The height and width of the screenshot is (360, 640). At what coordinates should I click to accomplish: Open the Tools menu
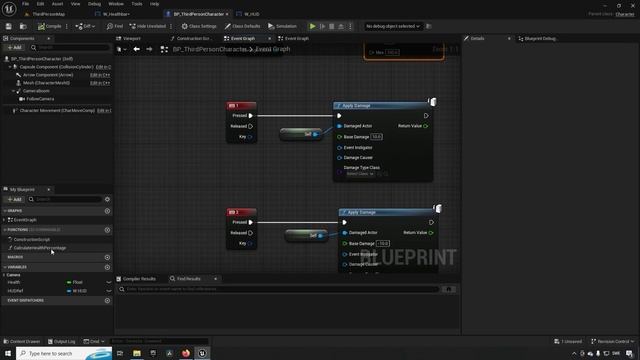tap(137, 4)
